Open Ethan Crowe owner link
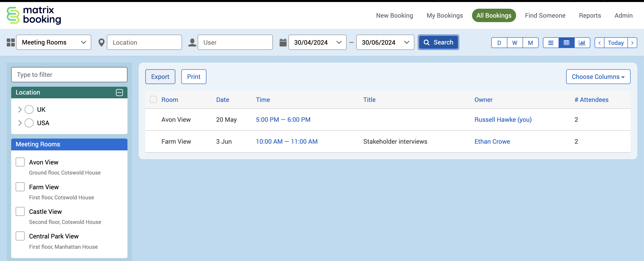 (492, 141)
